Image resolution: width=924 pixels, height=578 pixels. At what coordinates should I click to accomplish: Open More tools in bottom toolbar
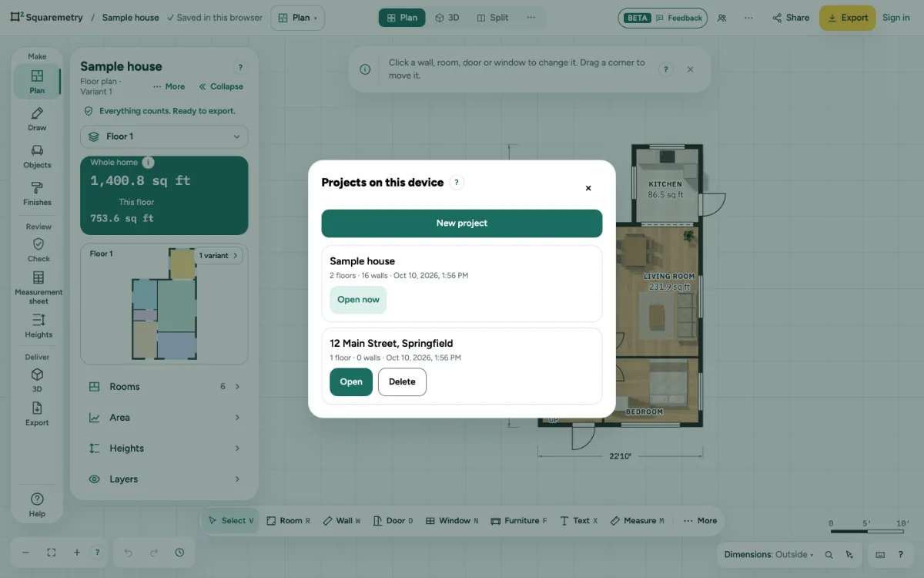point(700,521)
